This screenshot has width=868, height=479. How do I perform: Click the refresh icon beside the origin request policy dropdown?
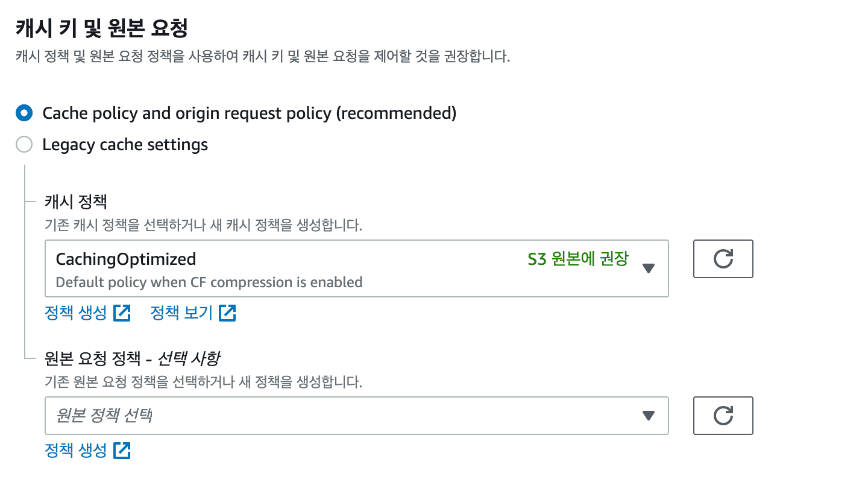pos(723,415)
